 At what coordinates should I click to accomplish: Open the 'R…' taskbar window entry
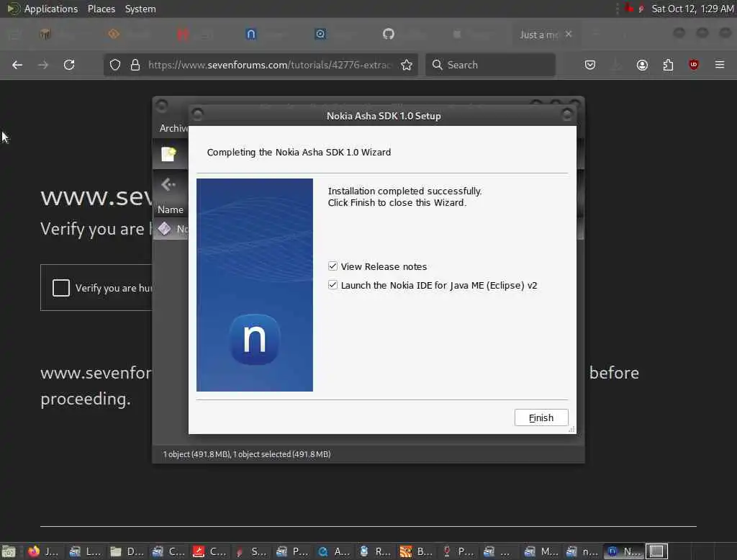tap(374, 551)
